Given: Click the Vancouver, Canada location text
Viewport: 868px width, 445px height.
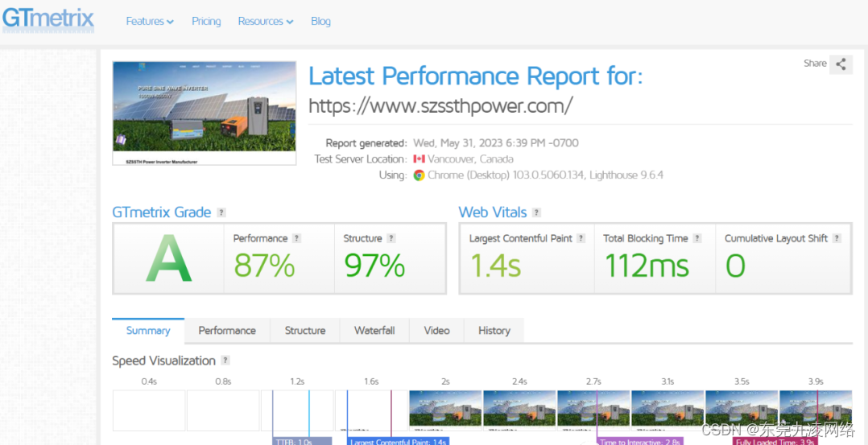Looking at the screenshot, I should pyautogui.click(x=470, y=159).
